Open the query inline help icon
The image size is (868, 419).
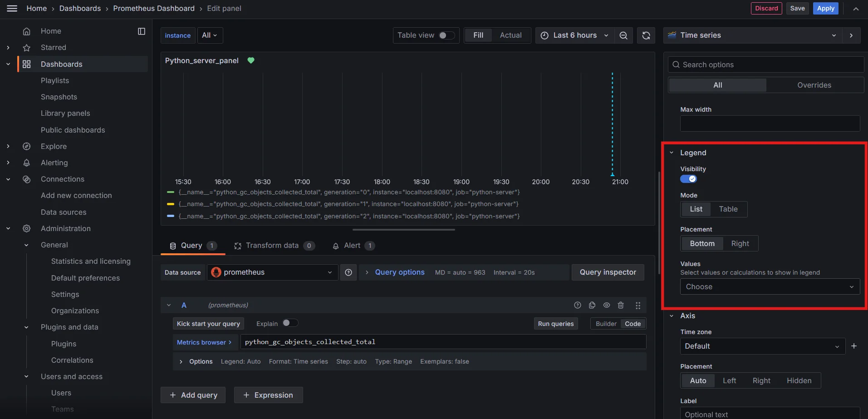point(578,305)
